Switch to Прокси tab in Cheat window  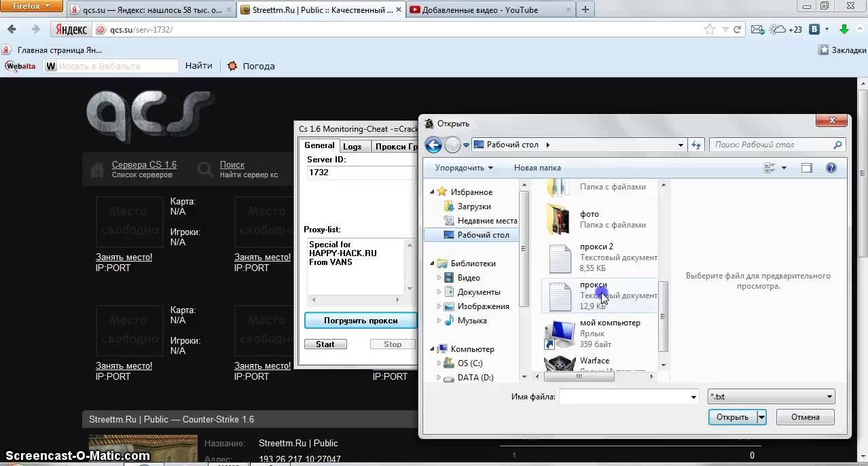click(394, 147)
